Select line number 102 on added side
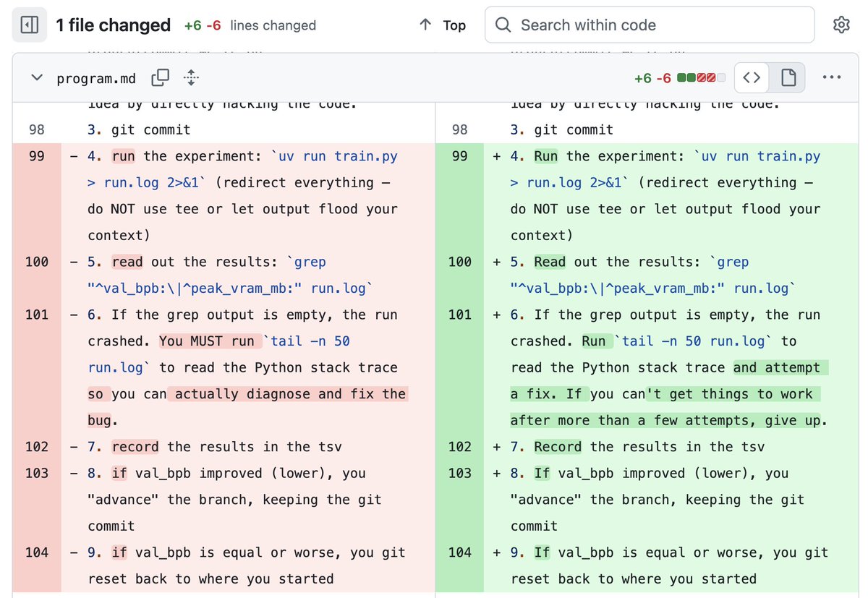868x598 pixels. coord(459,447)
